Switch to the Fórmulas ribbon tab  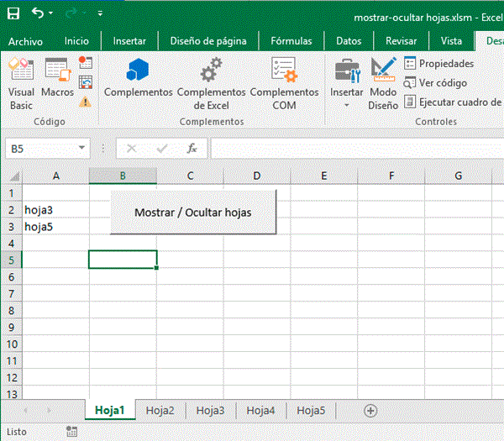pos(291,40)
